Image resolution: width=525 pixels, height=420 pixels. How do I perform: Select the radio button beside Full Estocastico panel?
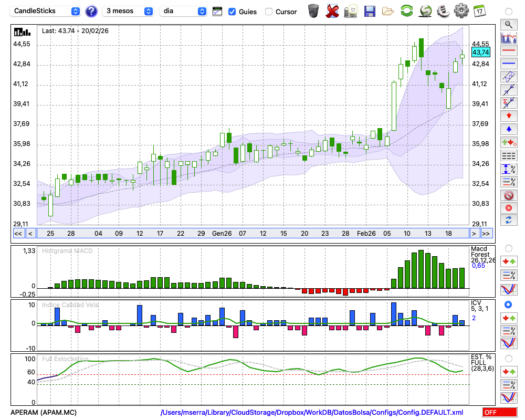508,358
